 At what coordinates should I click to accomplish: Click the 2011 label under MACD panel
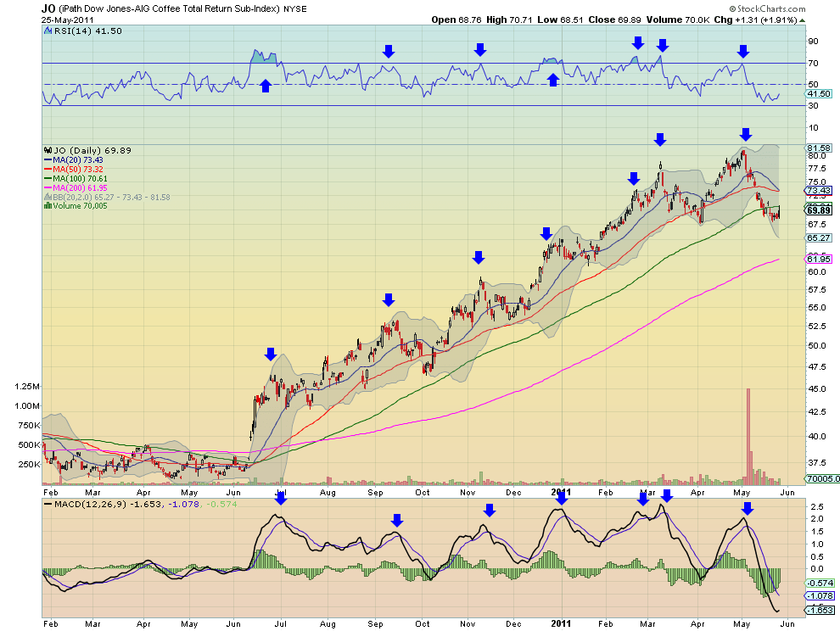pos(562,623)
